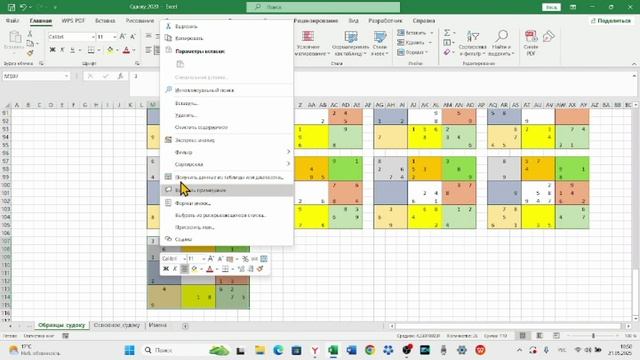Choose Ссылка in the context menu
Viewport: 640px width, 360px height.
pos(227,239)
